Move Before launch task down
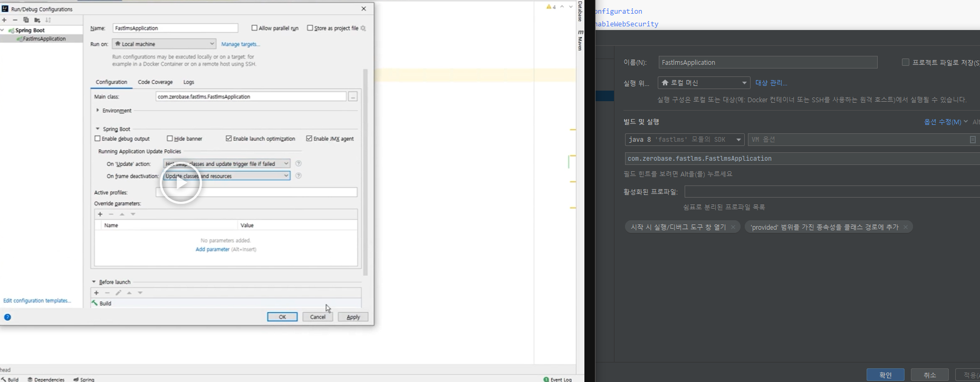 140,293
